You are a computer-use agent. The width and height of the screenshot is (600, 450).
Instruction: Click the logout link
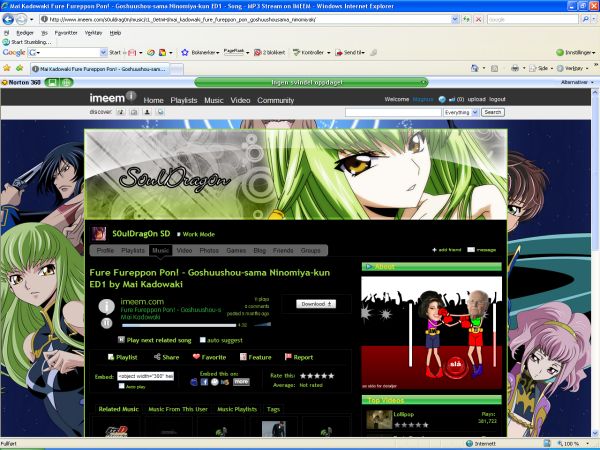click(x=497, y=99)
